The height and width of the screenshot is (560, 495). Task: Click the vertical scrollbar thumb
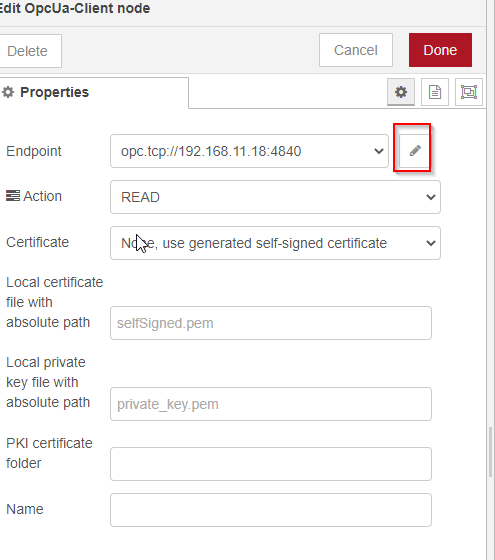(x=491, y=451)
